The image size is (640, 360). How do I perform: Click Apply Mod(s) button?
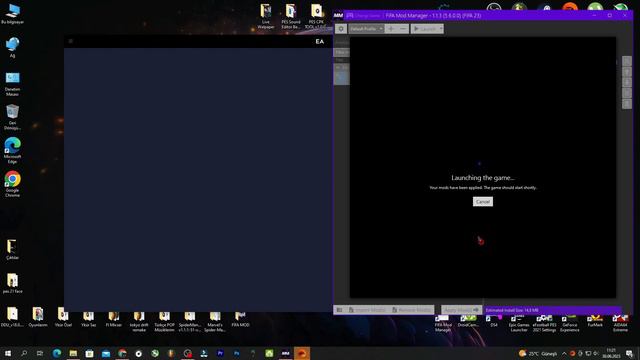[461, 310]
